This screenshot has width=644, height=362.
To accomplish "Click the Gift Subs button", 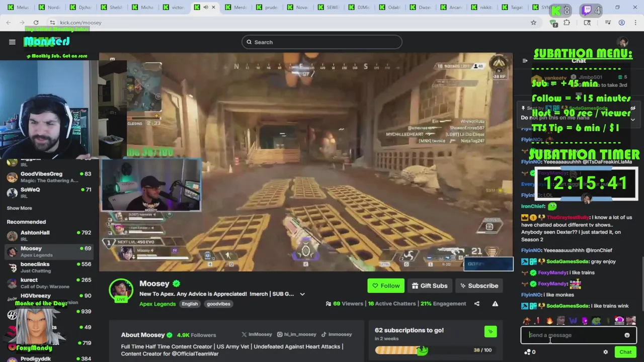I will (429, 286).
